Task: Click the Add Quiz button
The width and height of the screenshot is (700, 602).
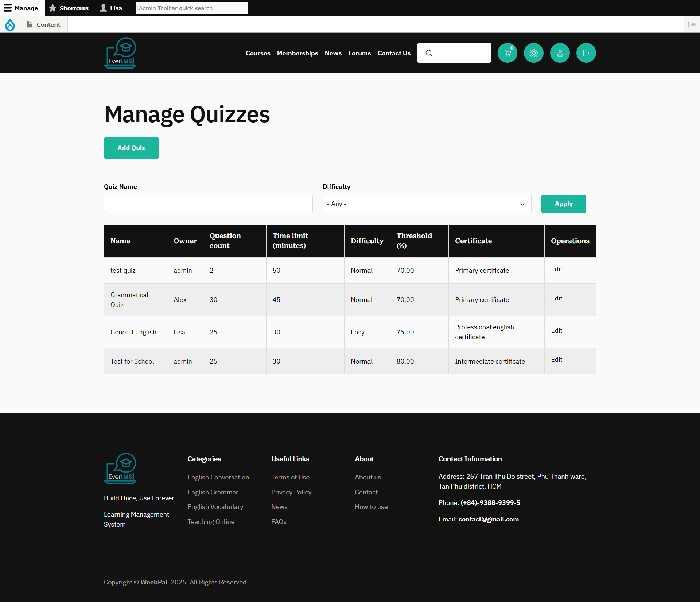Action: click(x=131, y=148)
